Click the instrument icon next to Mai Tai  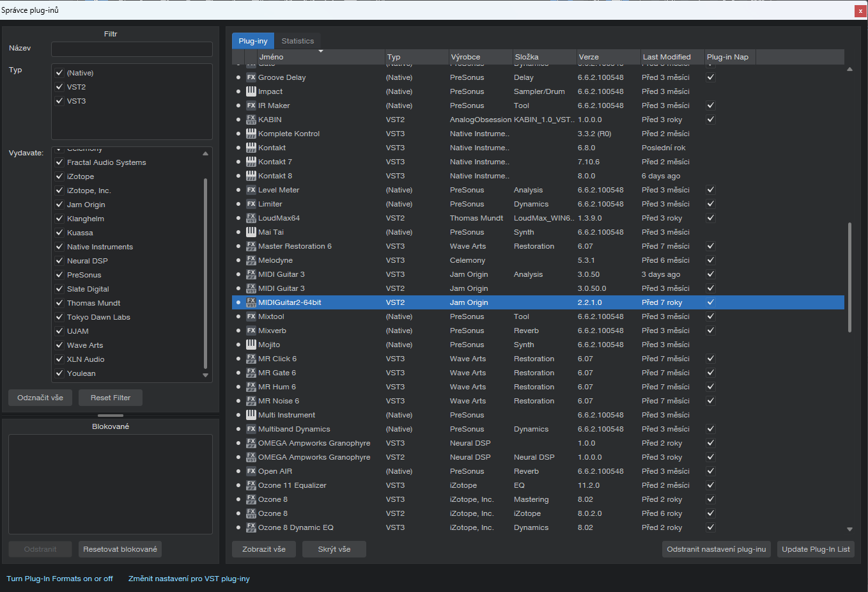(x=251, y=232)
